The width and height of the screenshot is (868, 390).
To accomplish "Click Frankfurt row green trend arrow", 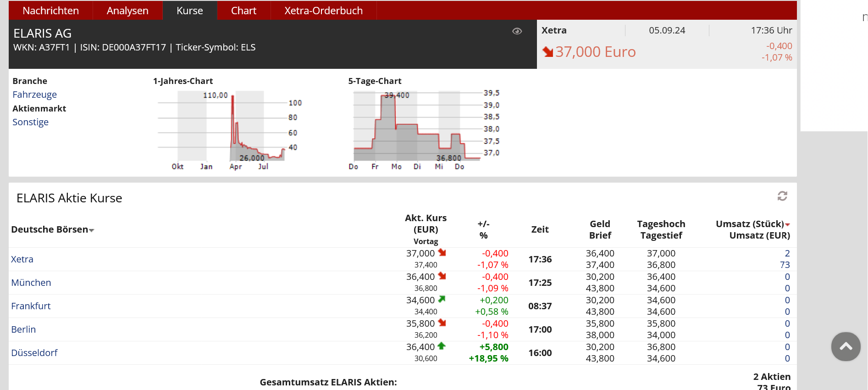I will pyautogui.click(x=442, y=300).
